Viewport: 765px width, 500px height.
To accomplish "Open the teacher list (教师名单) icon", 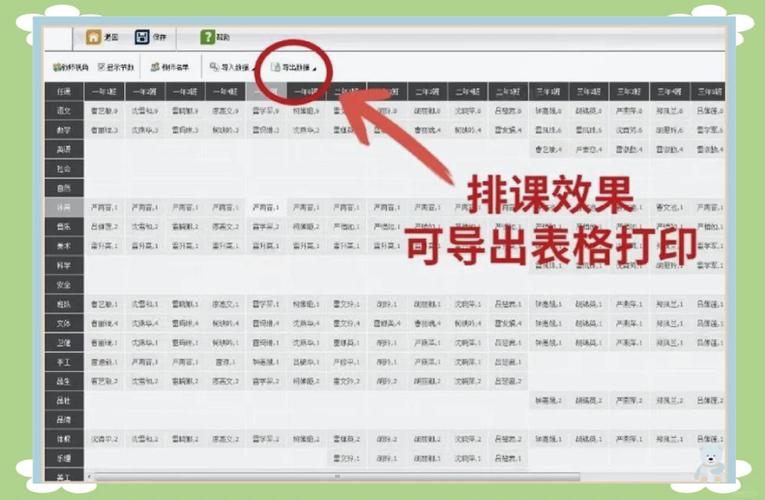I will [x=155, y=67].
